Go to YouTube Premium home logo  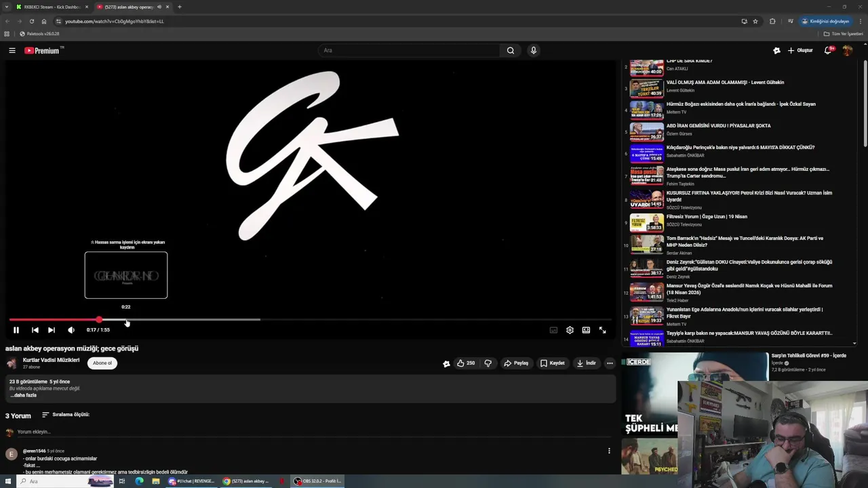(x=43, y=50)
